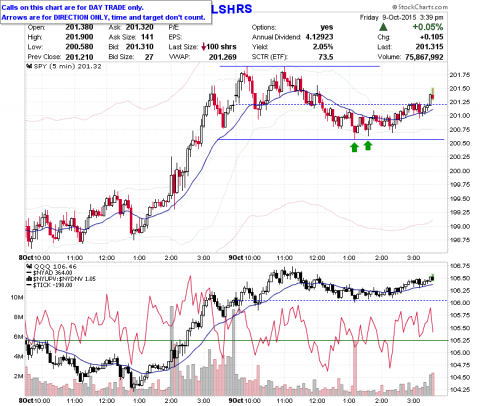This screenshot has height=406, width=480.
Task: Select the 'Arrows are for DIRECTION ONLY' note
Action: (x=103, y=17)
